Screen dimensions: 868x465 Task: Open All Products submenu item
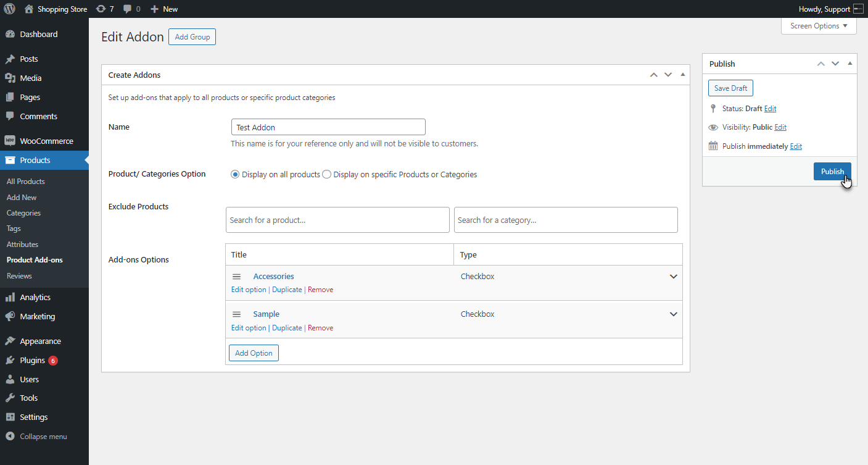coord(26,182)
